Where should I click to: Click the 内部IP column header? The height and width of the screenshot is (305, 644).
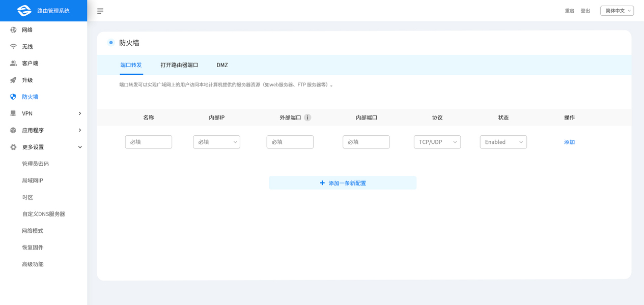216,117
